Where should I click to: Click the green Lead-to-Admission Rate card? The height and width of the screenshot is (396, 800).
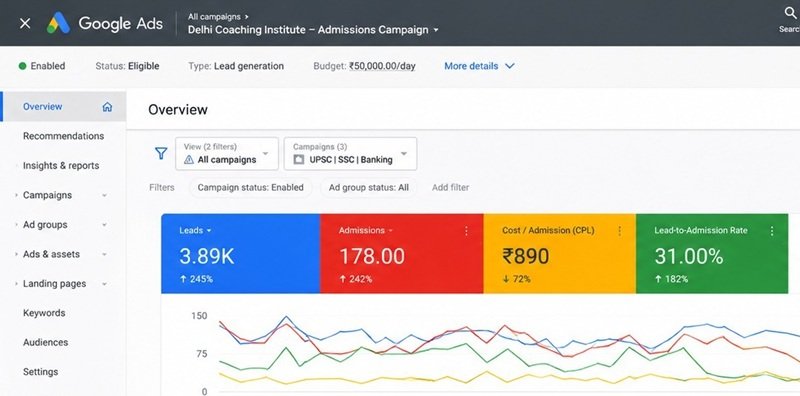point(712,254)
